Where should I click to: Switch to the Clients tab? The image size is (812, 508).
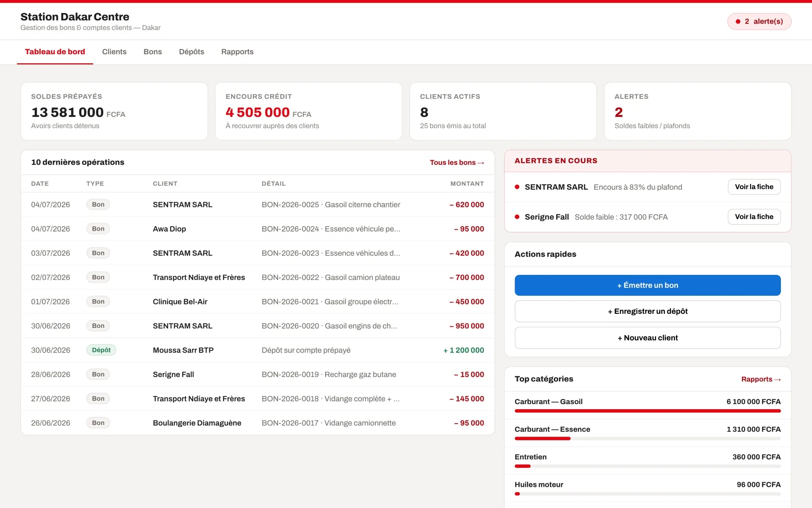[x=114, y=52]
